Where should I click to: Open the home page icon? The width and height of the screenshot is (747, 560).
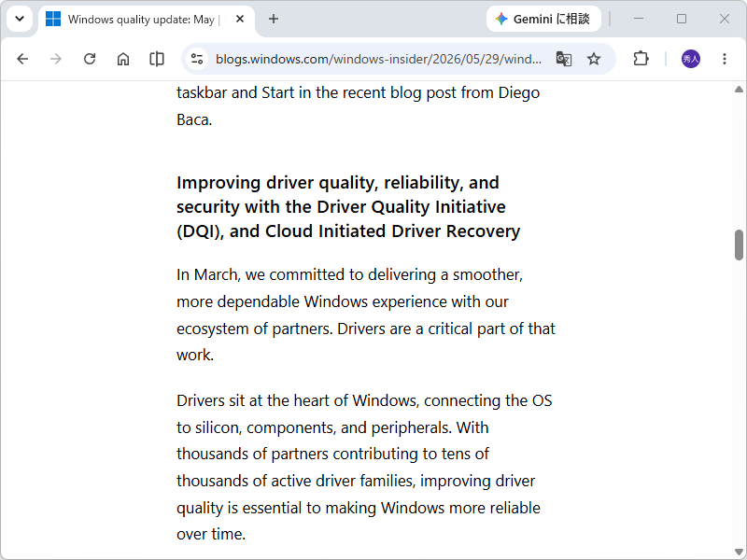click(x=123, y=59)
